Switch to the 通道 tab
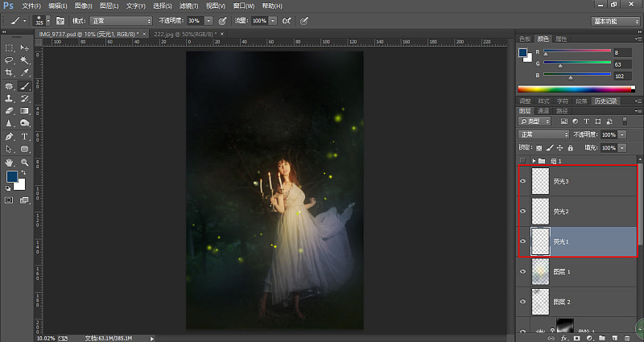644x342 pixels. click(543, 111)
